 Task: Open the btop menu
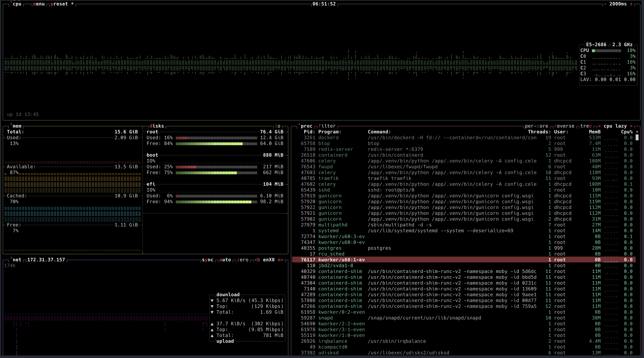39,4
